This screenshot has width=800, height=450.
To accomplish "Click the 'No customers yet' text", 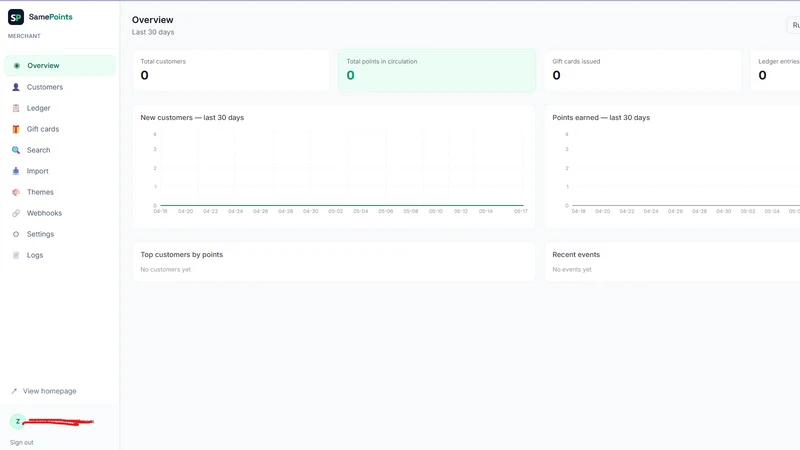I will pos(165,269).
